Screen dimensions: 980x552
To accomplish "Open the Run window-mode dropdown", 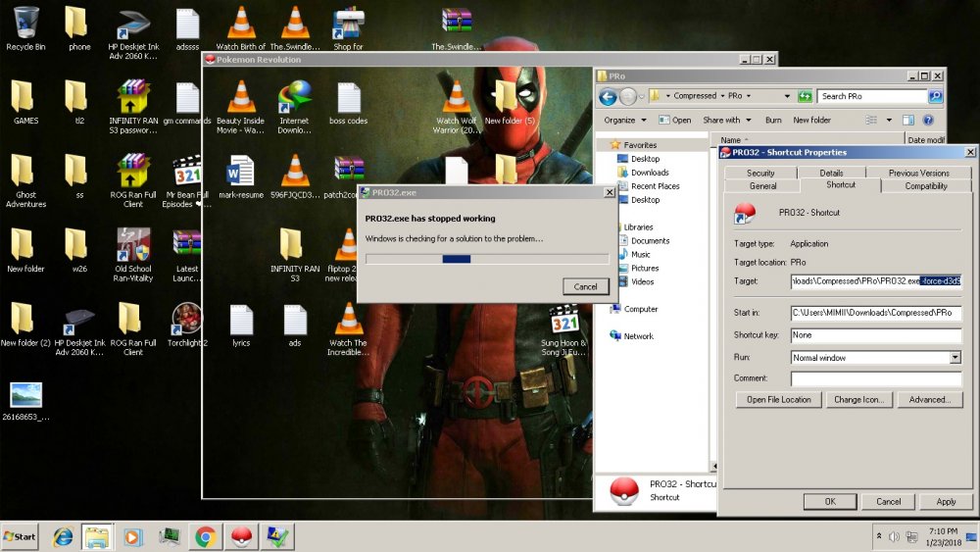I will pyautogui.click(x=955, y=358).
